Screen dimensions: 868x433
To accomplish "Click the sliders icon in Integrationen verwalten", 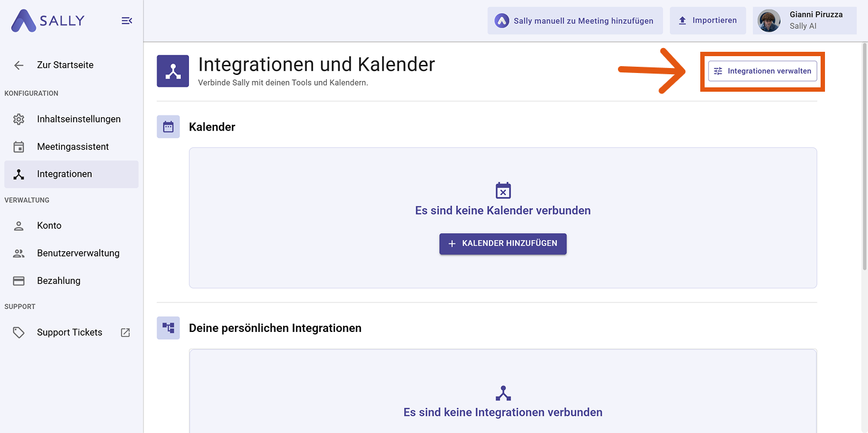I will 718,71.
